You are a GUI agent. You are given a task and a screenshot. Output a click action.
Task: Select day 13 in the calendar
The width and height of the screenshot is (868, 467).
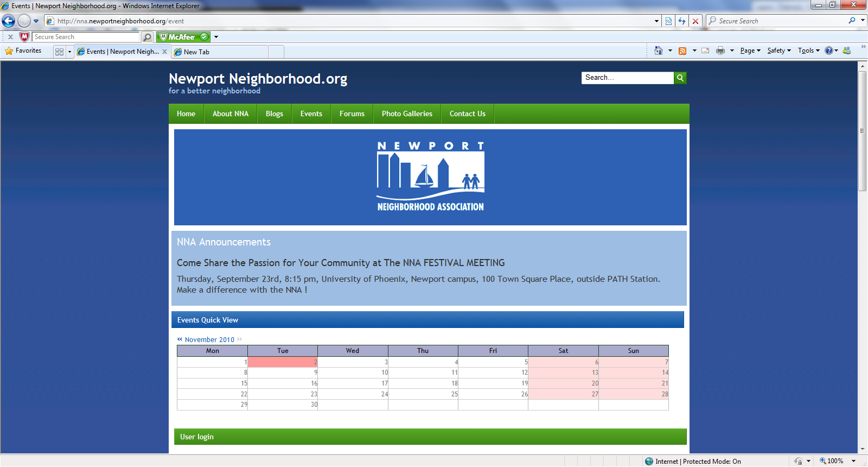point(563,373)
